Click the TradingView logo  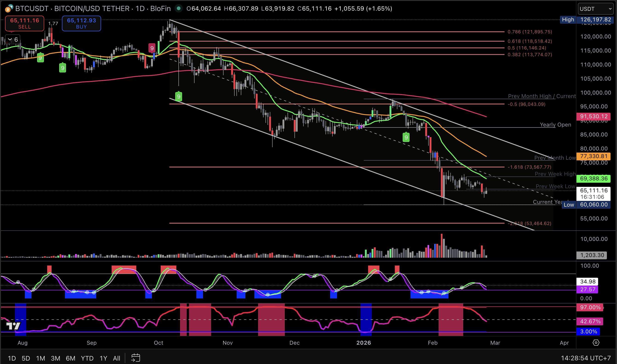pos(13,326)
